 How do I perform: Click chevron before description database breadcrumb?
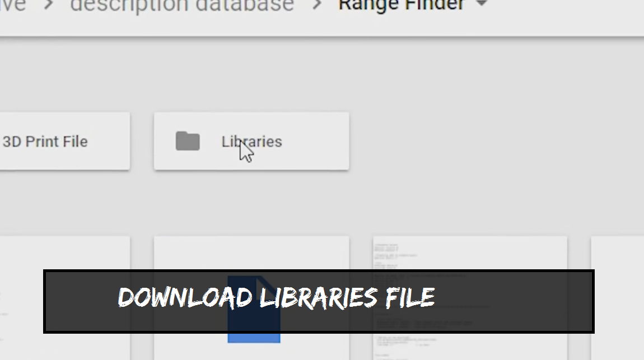tap(49, 4)
